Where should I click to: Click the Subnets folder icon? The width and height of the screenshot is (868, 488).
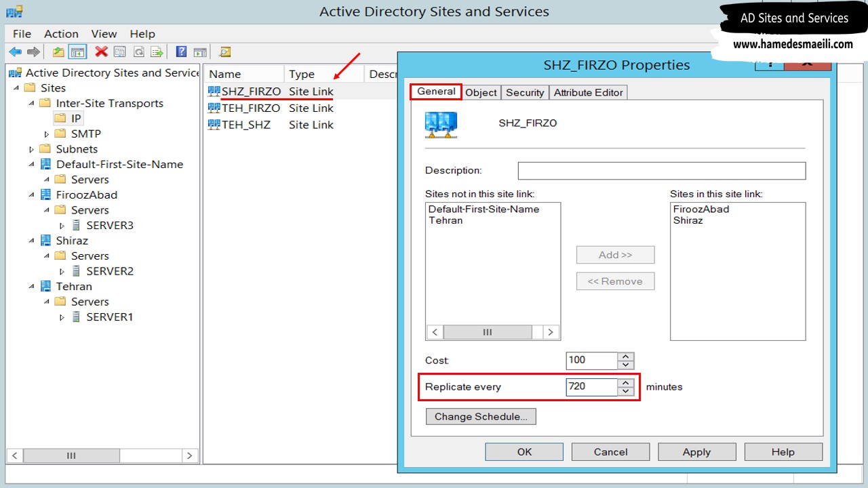[45, 148]
